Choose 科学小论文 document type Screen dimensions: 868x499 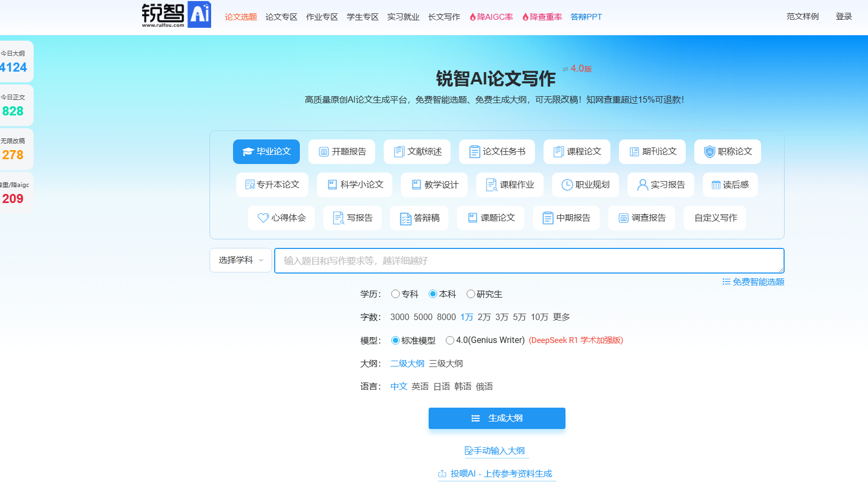tap(355, 185)
